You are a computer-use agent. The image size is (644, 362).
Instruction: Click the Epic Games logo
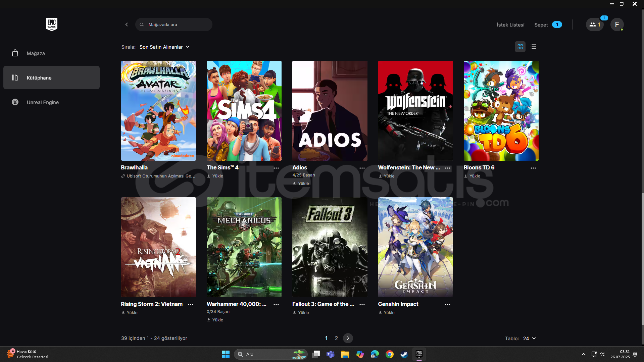pos(52,24)
